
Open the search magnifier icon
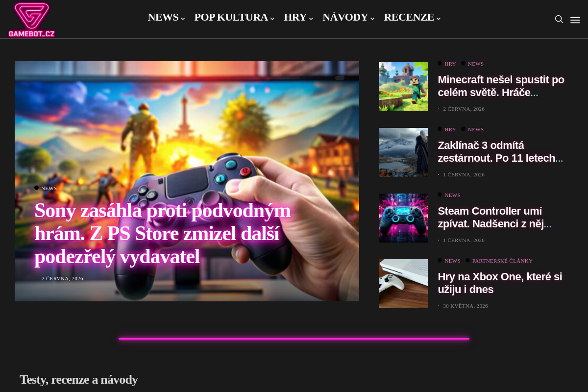(559, 19)
